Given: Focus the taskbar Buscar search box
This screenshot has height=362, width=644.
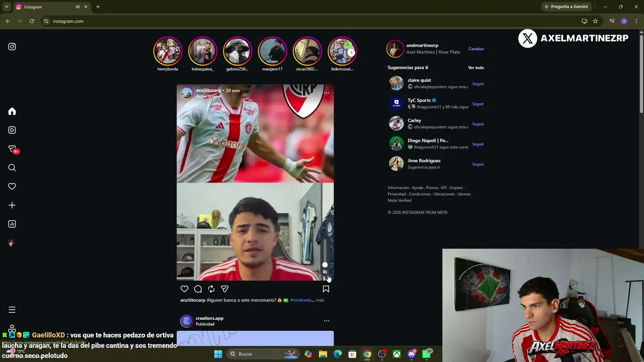Looking at the screenshot, I should (x=263, y=354).
